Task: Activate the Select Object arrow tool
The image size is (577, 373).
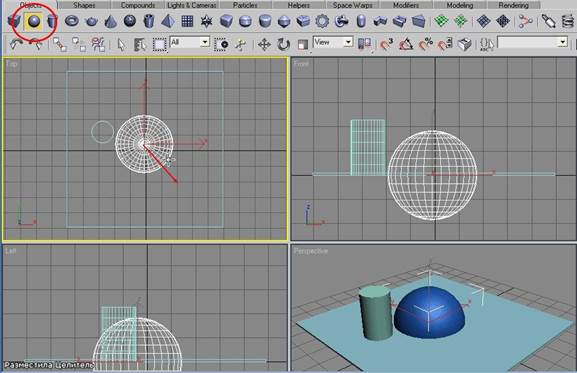Action: (x=121, y=45)
